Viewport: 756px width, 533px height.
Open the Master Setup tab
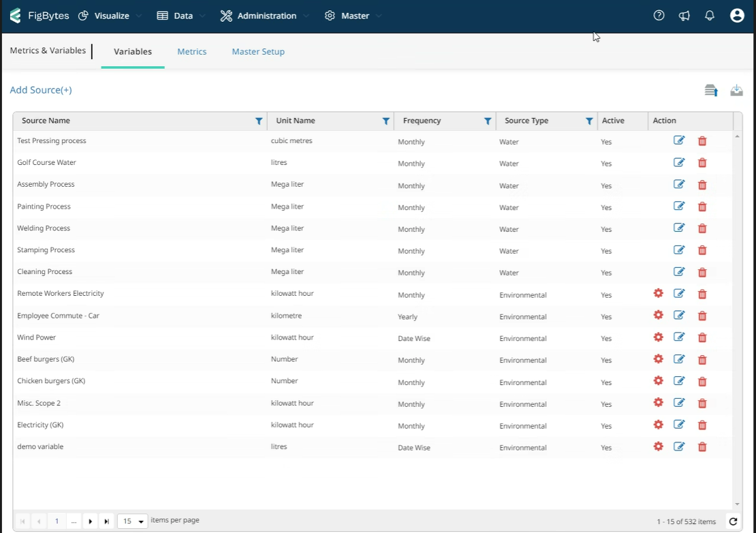[258, 51]
